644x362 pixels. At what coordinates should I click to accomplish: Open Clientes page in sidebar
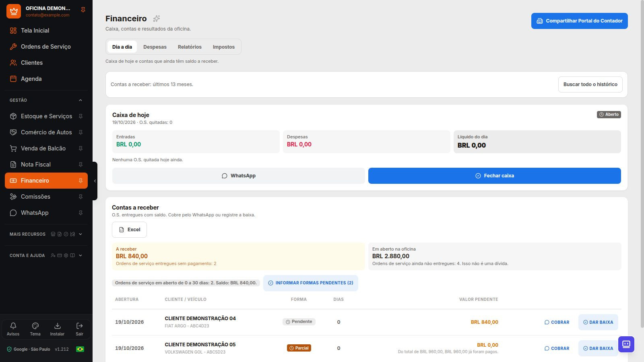coord(46,63)
